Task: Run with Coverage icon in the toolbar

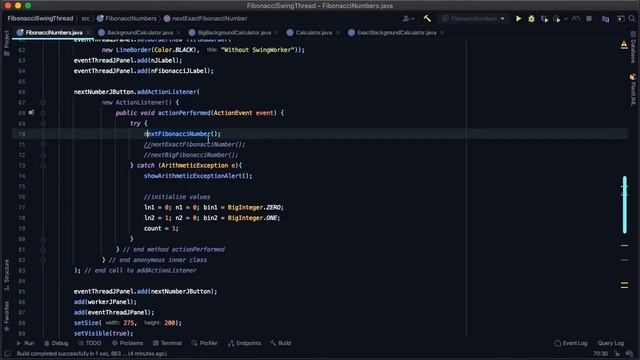Action: click(x=544, y=19)
